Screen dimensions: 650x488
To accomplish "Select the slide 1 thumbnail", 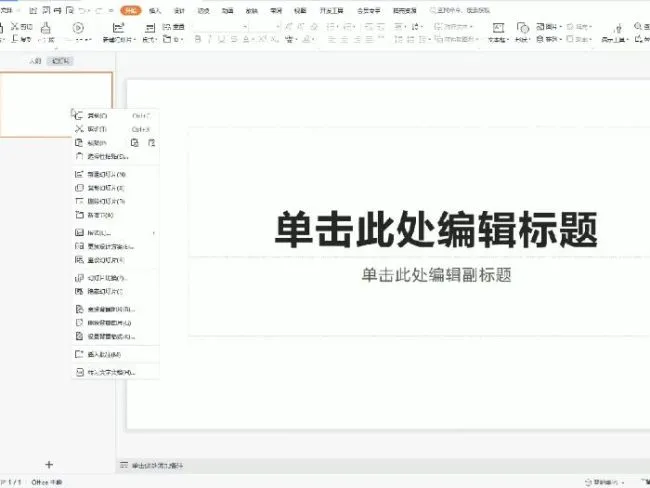I will 56,104.
